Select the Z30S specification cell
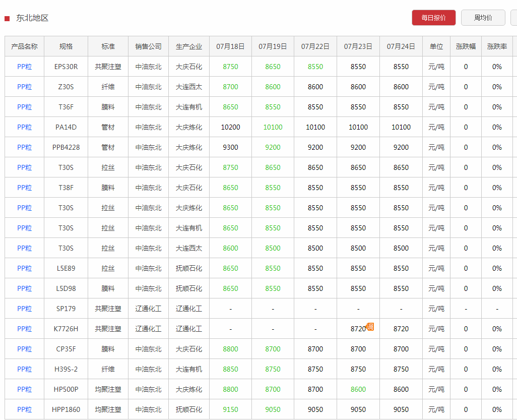 [66, 87]
